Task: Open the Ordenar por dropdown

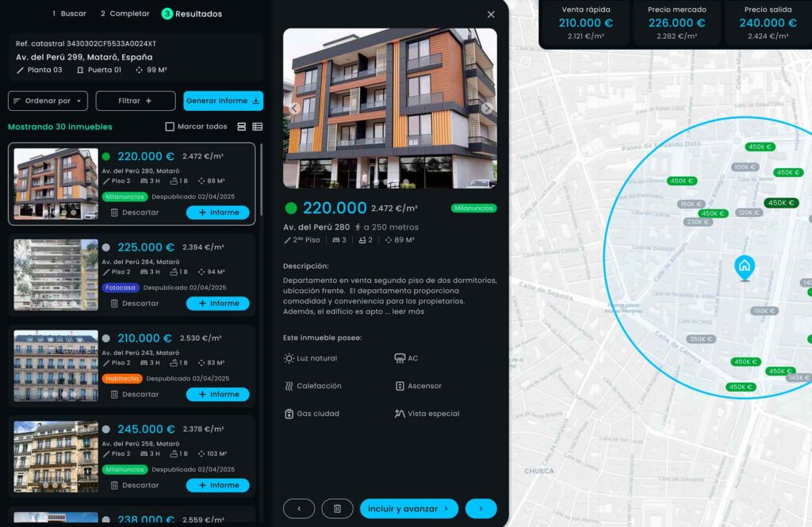Action: (48, 101)
